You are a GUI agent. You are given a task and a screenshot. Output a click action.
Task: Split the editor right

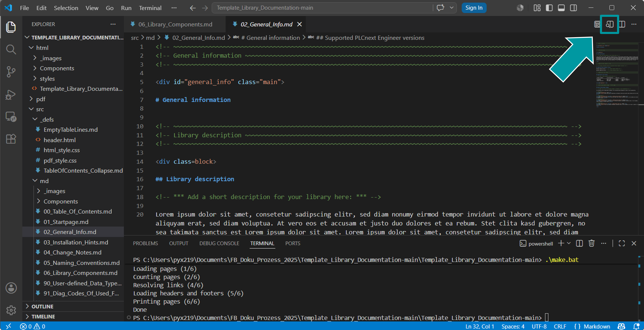tap(622, 24)
